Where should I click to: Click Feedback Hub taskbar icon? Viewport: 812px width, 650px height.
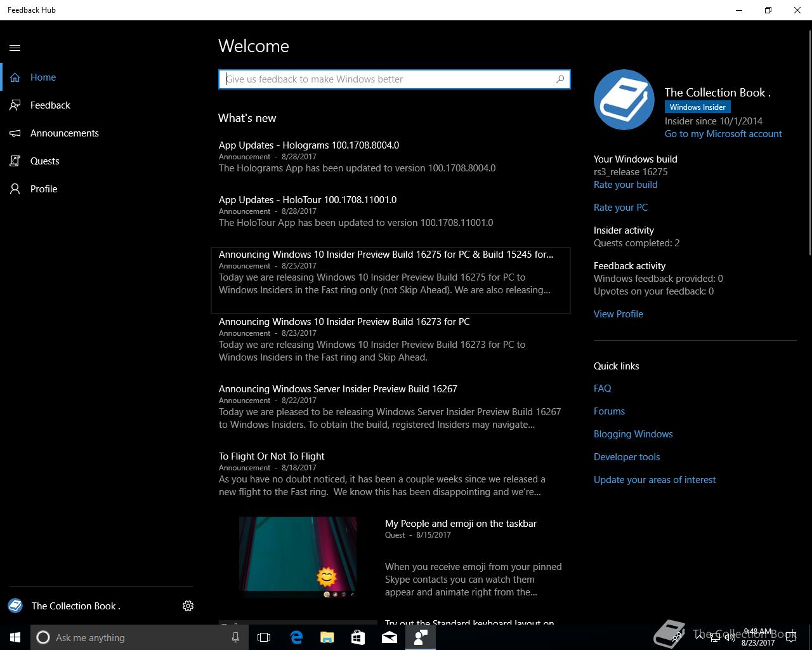point(421,637)
